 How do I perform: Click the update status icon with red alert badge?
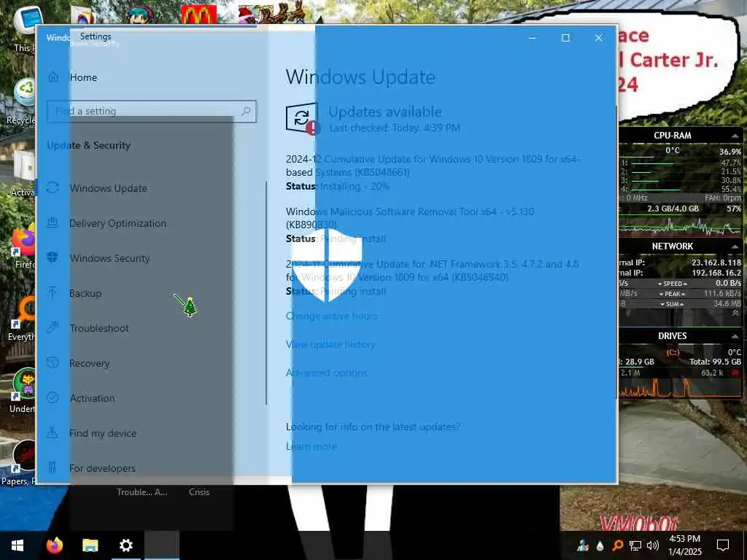301,119
